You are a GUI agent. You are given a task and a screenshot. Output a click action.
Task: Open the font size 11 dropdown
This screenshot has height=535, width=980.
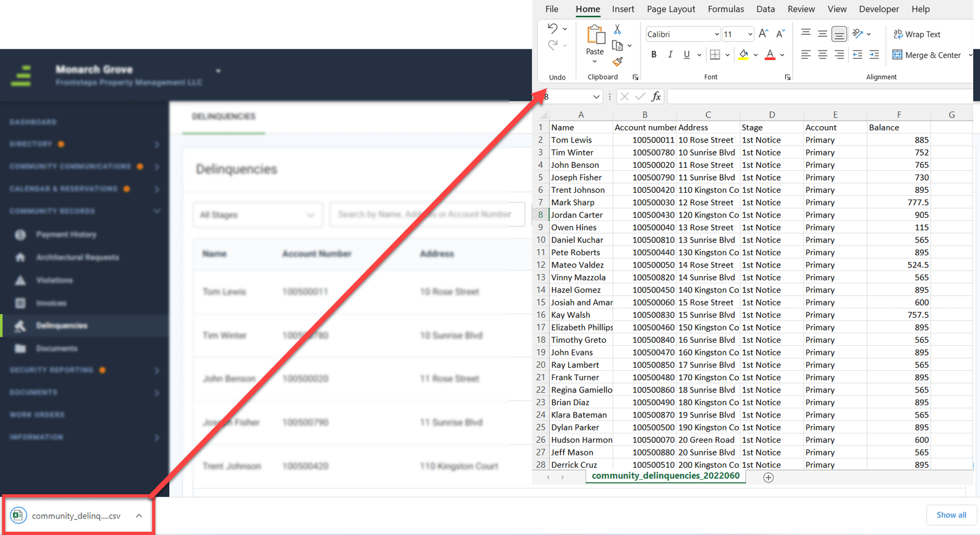750,34
